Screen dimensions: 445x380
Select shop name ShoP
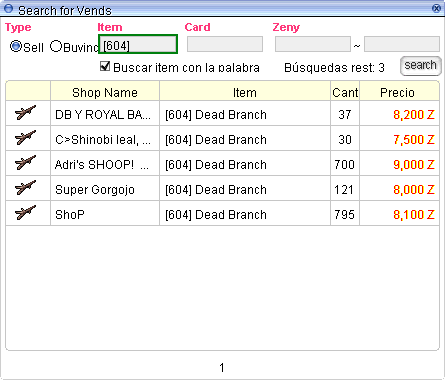70,215
